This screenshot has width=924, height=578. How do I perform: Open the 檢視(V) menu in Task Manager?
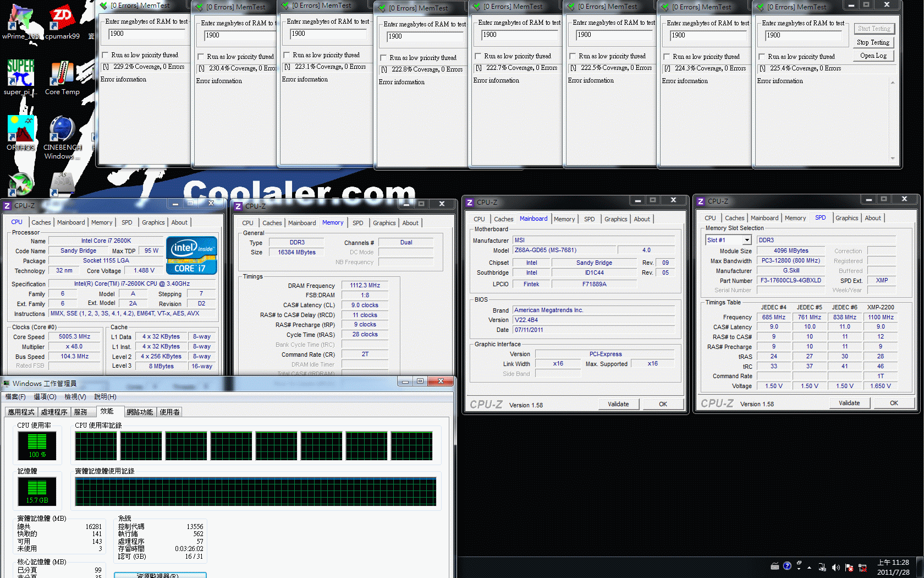[x=75, y=397]
